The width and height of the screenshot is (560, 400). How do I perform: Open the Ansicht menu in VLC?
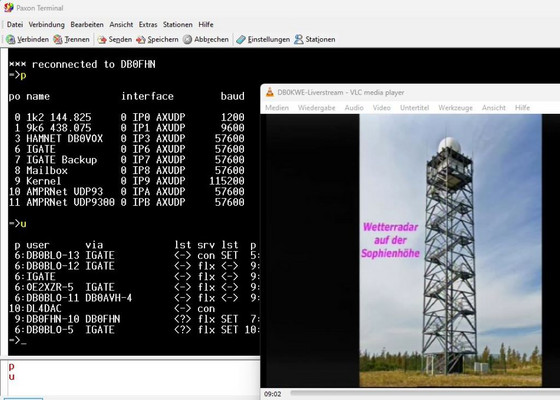click(x=494, y=108)
